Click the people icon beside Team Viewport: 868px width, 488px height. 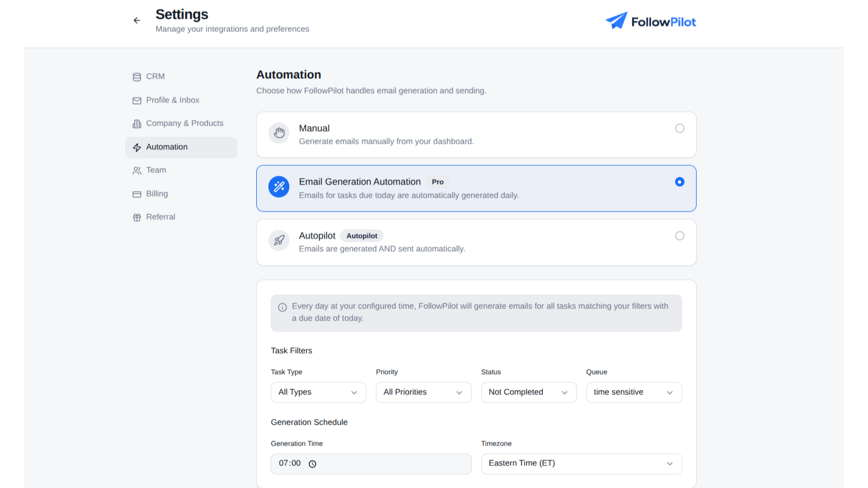(137, 171)
